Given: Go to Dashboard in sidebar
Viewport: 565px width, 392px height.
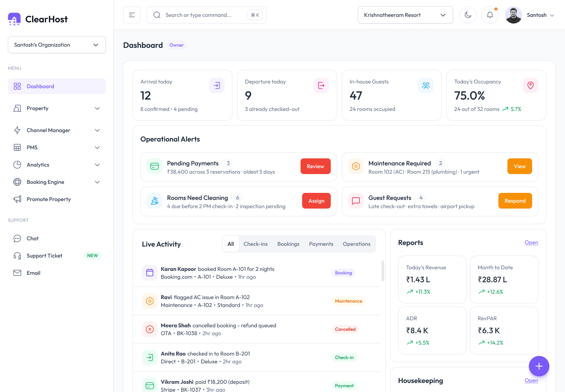Looking at the screenshot, I should (x=57, y=86).
